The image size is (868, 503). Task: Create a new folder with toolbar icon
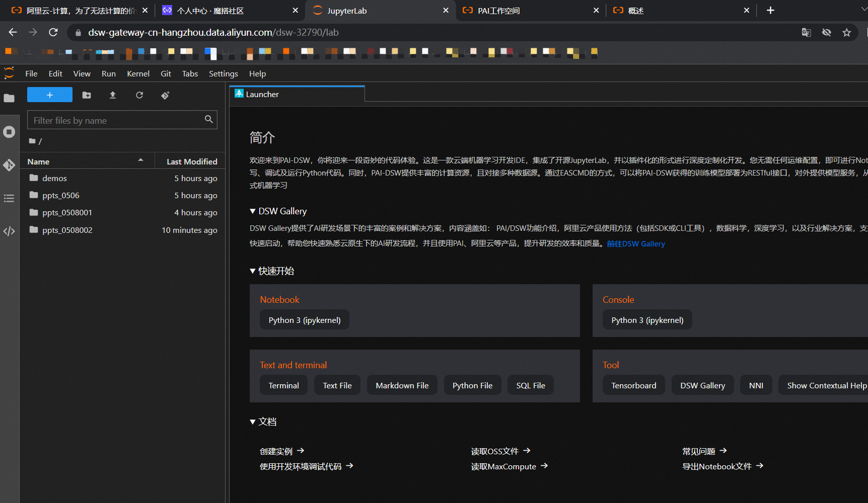(x=87, y=95)
